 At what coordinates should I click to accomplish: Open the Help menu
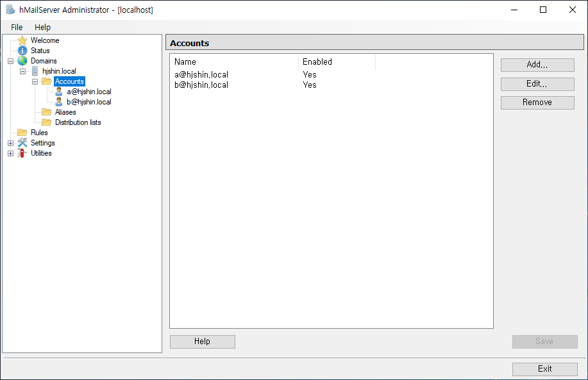(x=42, y=28)
